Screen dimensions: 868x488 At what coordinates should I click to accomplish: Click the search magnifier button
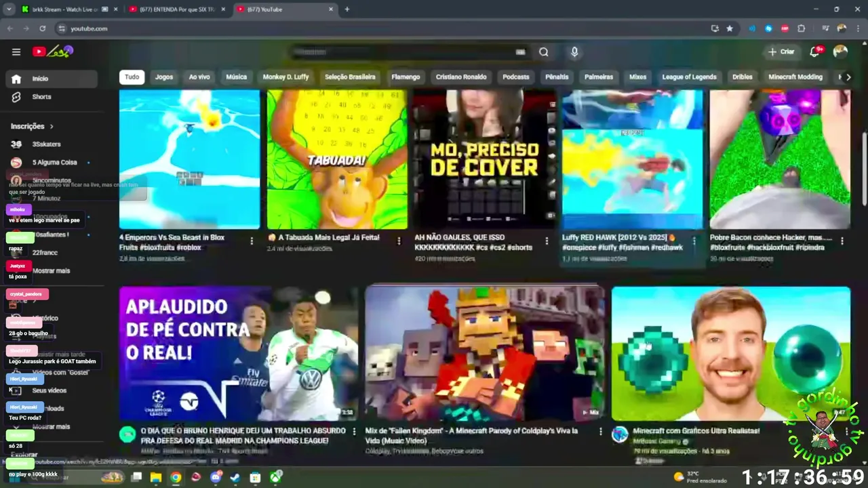544,52
